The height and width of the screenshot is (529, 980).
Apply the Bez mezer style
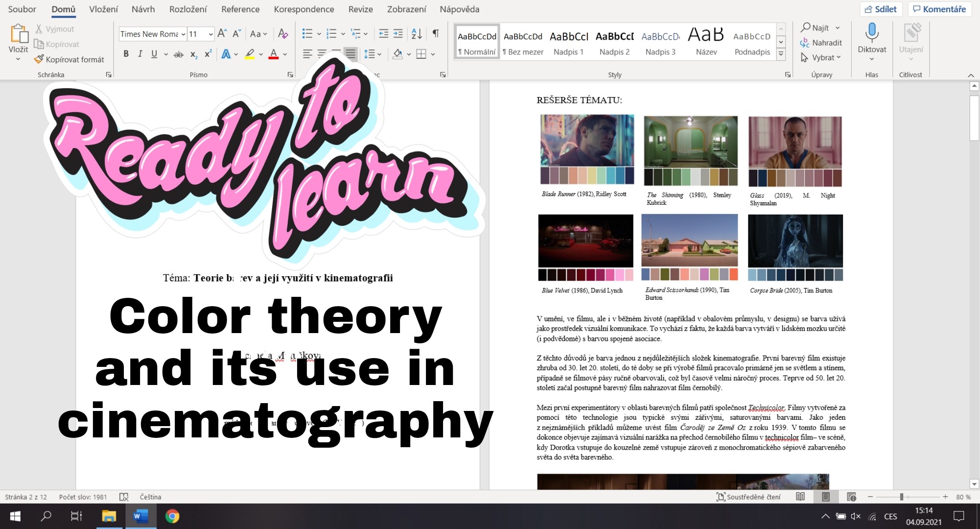(523, 42)
